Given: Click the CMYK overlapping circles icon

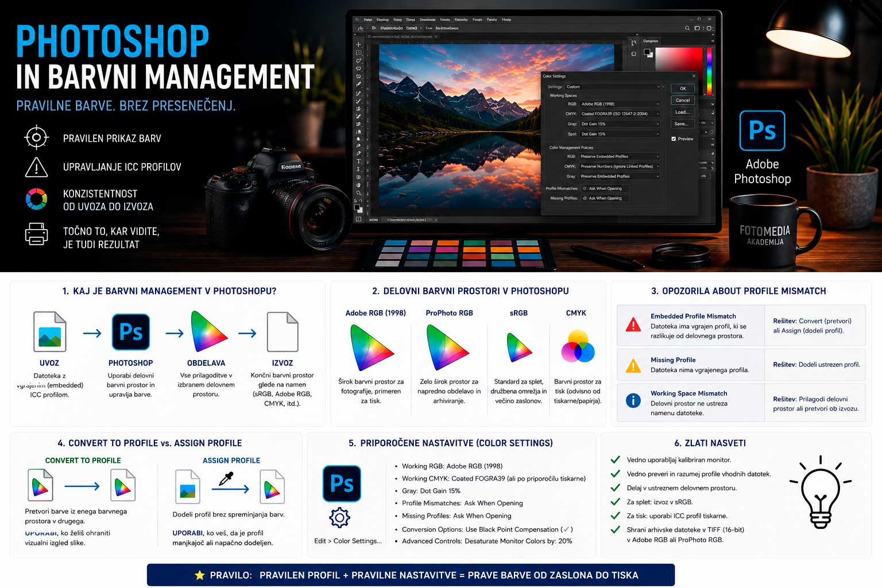Looking at the screenshot, I should (x=577, y=346).
